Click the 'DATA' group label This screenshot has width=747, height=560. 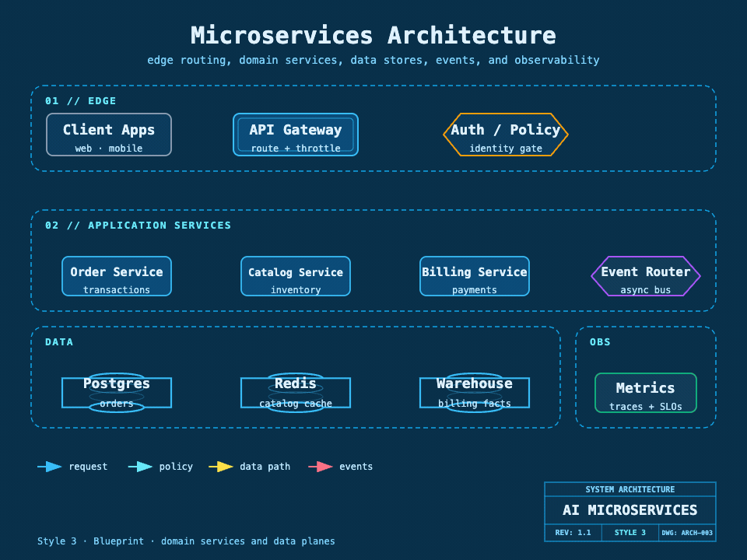point(59,342)
